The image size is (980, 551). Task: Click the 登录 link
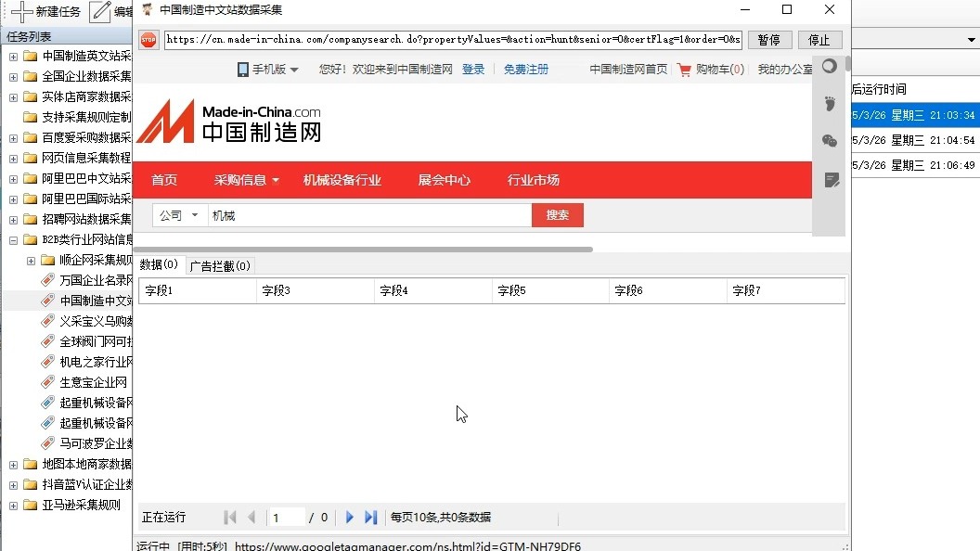pyautogui.click(x=473, y=70)
